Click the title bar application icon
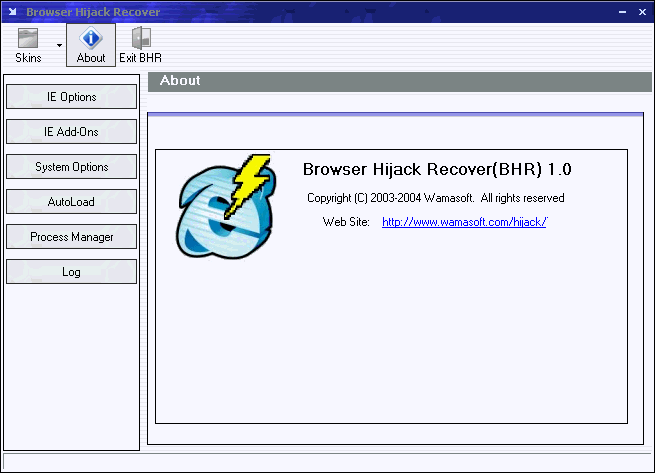 tap(13, 12)
